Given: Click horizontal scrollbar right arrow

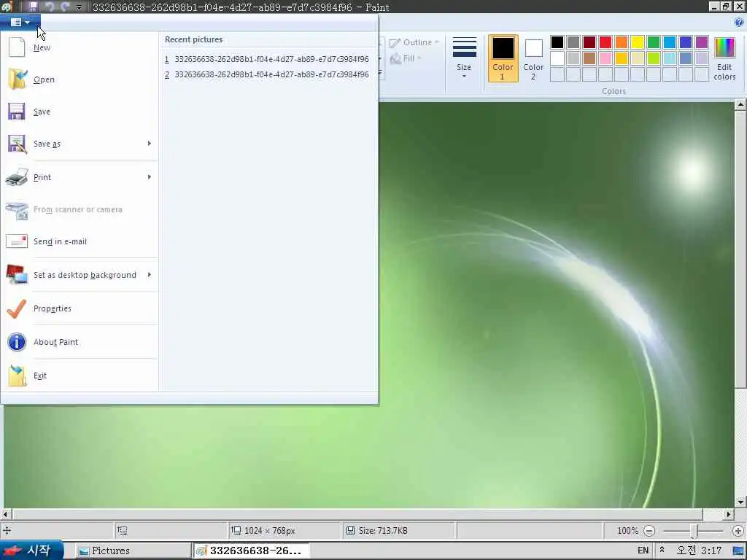Looking at the screenshot, I should click(x=729, y=514).
